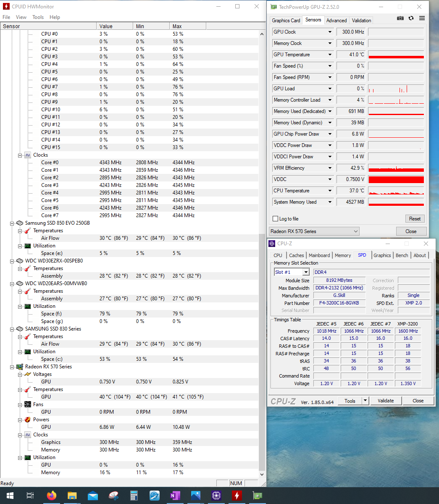Screen dimensions: 439x504
Task: Open the HWMonitor File menu
Action: (6, 17)
